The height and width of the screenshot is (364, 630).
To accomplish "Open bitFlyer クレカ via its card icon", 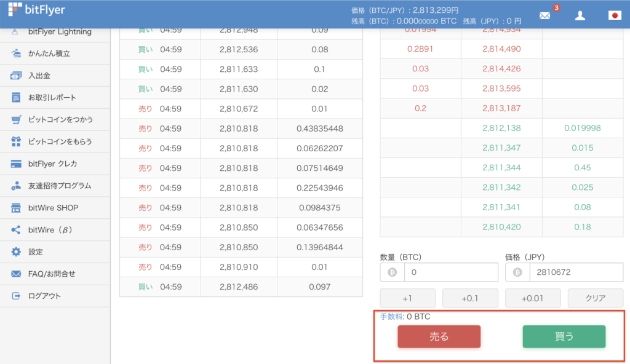I will 17,163.
